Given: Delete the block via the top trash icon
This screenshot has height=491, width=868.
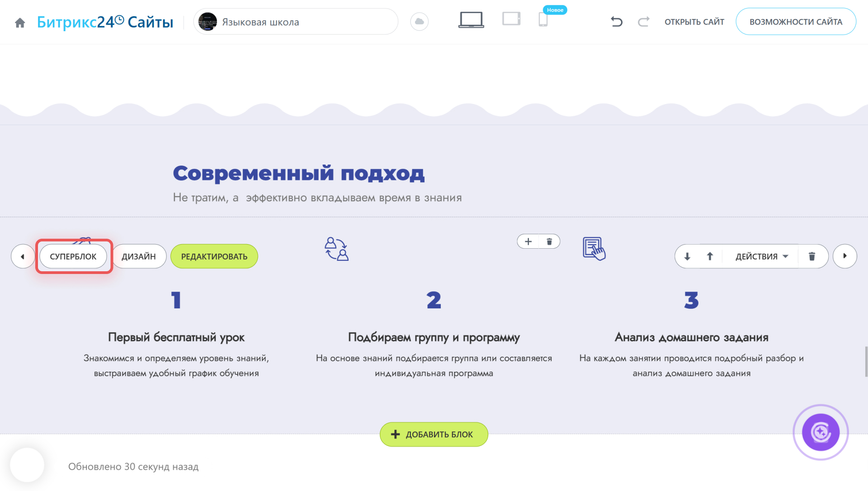Looking at the screenshot, I should (550, 241).
